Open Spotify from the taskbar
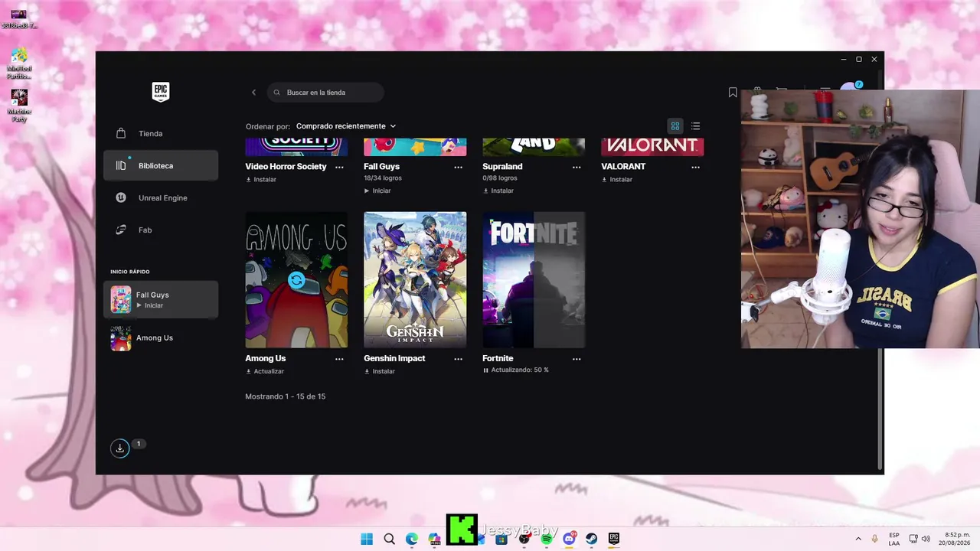Viewport: 980px width, 551px height. point(547,539)
